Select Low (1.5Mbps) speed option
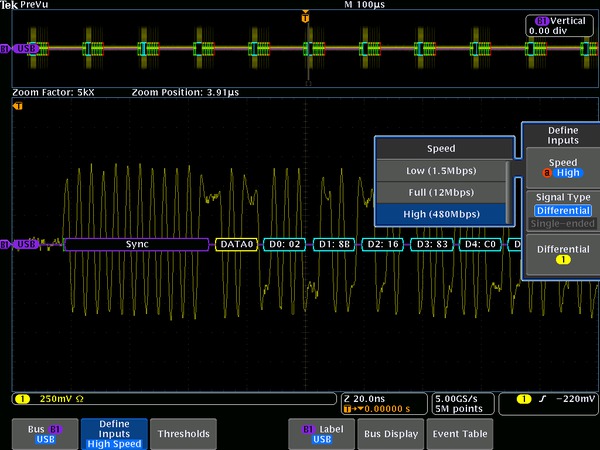The width and height of the screenshot is (600, 450). point(440,170)
